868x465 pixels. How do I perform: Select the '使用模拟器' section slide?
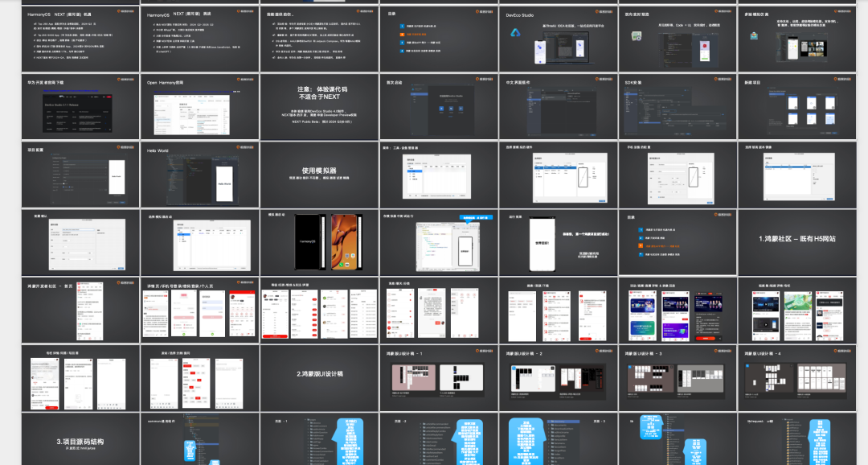319,175
